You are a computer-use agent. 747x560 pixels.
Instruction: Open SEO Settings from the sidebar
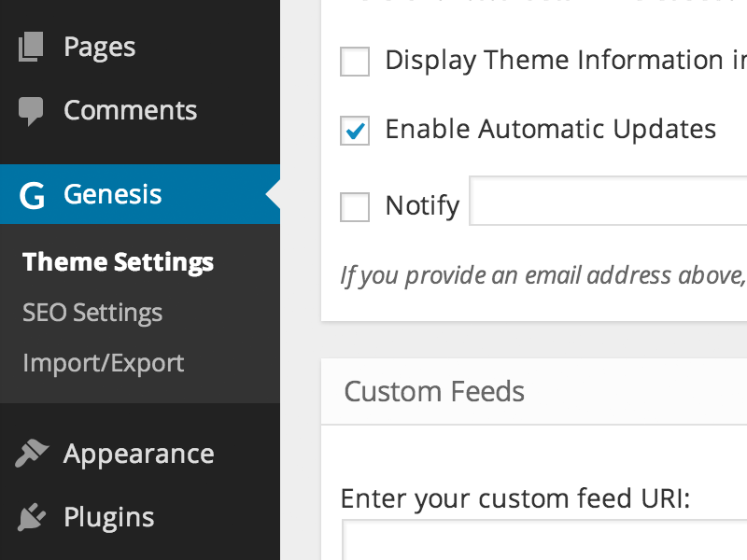point(92,313)
